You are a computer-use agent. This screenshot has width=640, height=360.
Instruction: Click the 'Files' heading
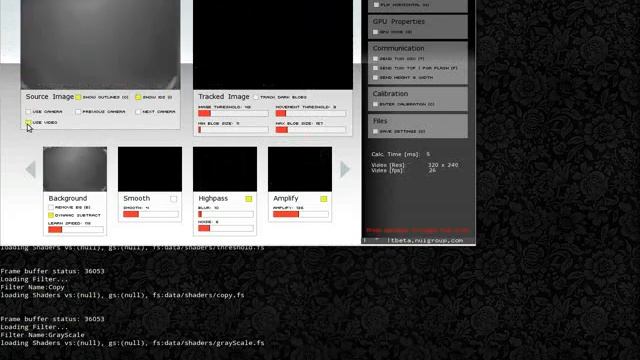(x=380, y=121)
